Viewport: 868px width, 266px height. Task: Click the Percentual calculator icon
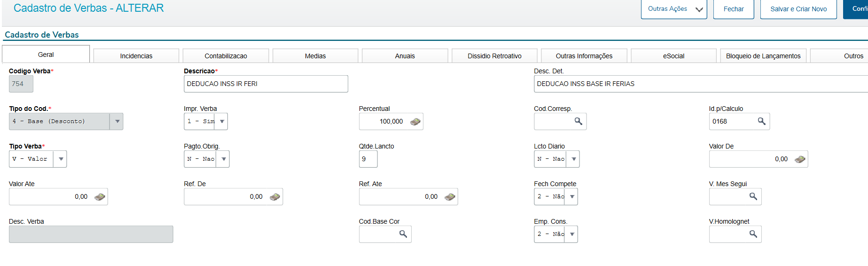(x=415, y=122)
